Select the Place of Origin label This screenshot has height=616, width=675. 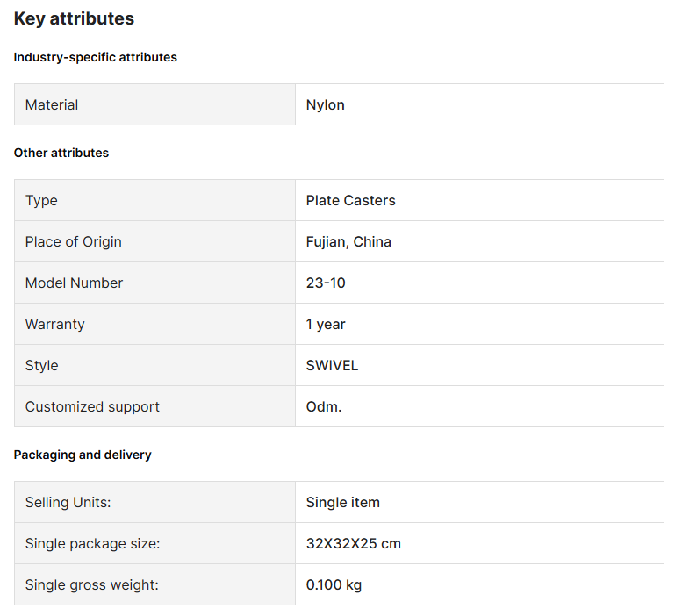73,241
